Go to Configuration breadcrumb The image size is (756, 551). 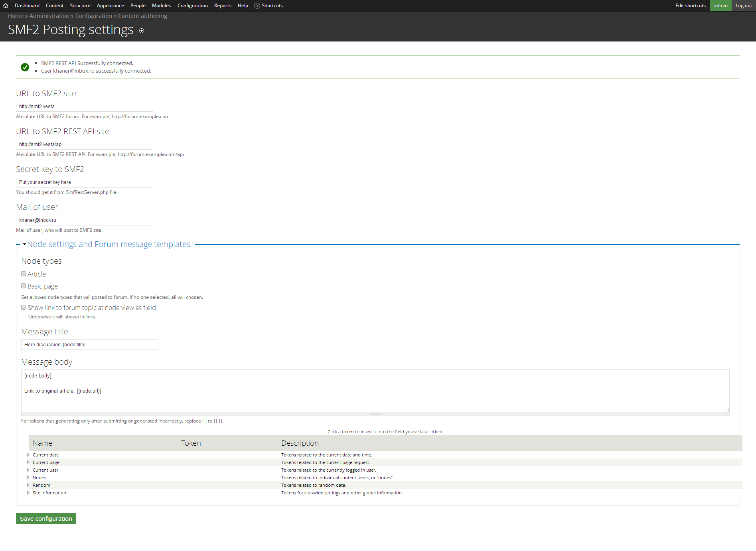tap(94, 16)
